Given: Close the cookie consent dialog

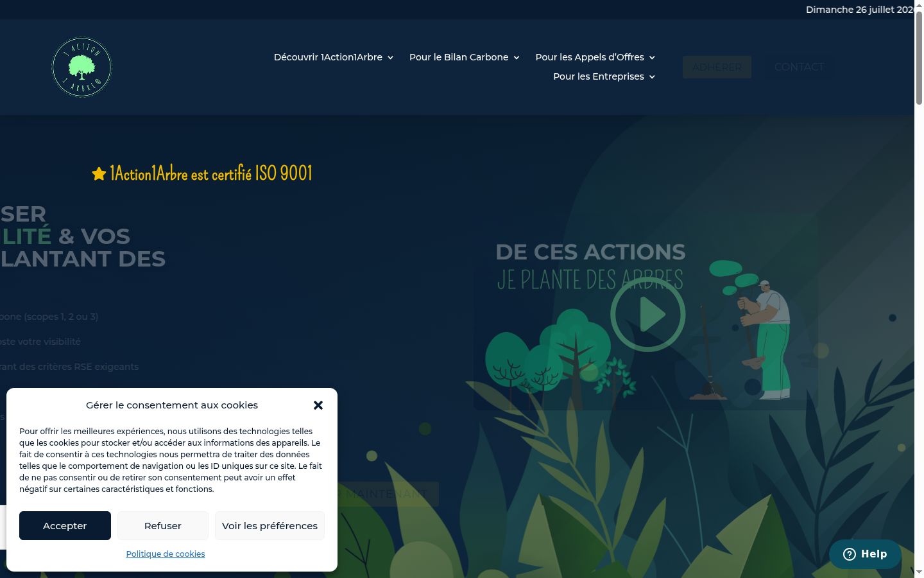Looking at the screenshot, I should click(318, 405).
